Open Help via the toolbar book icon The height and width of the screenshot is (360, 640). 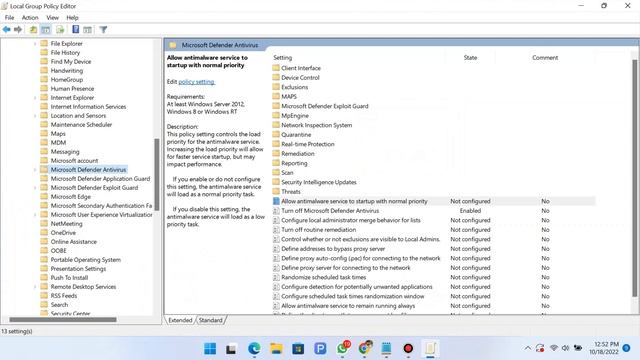(x=76, y=29)
